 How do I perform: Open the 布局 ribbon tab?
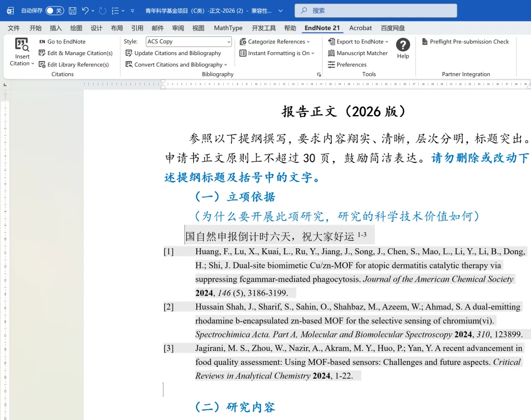click(x=117, y=28)
